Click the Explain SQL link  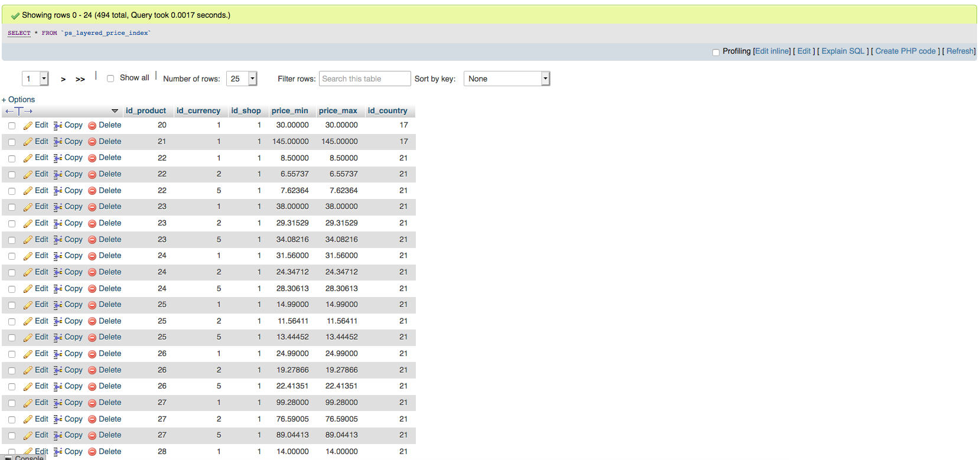[842, 51]
